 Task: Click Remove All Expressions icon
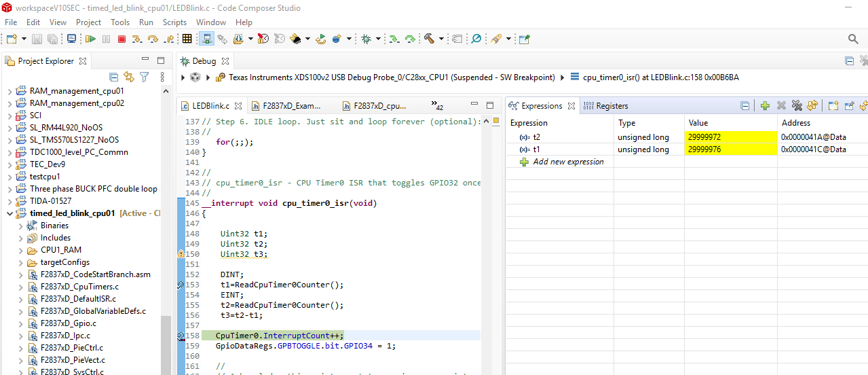796,106
